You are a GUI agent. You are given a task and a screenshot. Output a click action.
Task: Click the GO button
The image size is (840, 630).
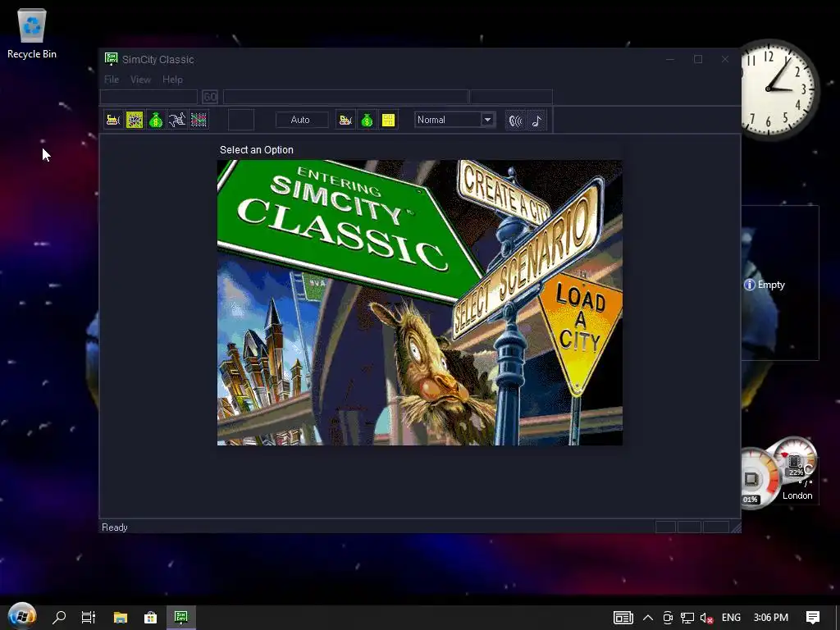[x=210, y=97]
